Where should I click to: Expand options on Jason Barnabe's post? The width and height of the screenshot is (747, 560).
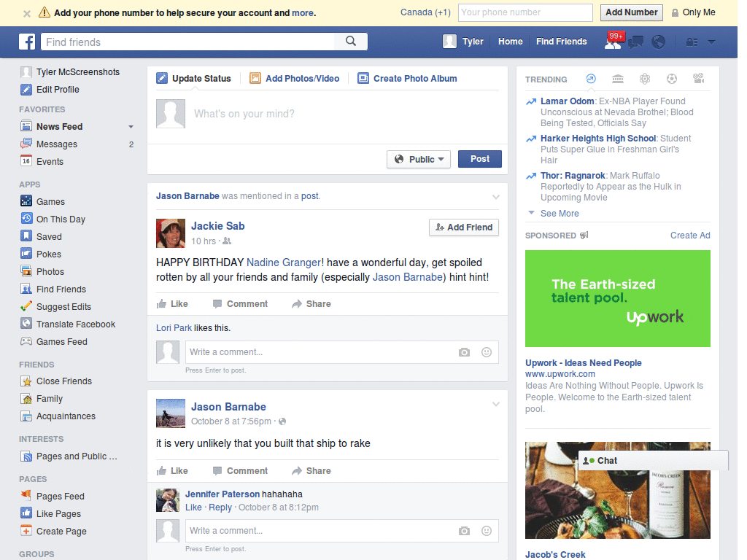coord(496,403)
